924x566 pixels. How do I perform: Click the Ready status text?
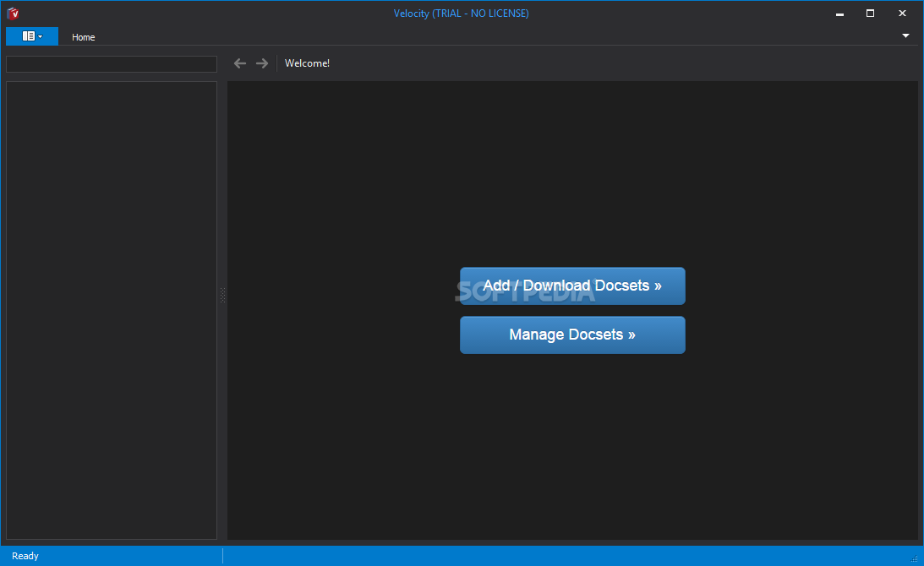(25, 556)
